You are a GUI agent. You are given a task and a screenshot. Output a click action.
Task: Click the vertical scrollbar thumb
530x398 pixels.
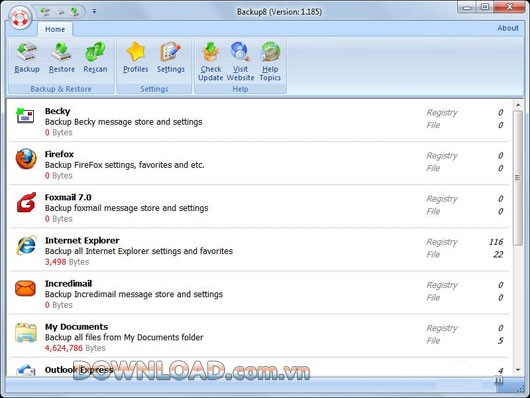(x=518, y=178)
